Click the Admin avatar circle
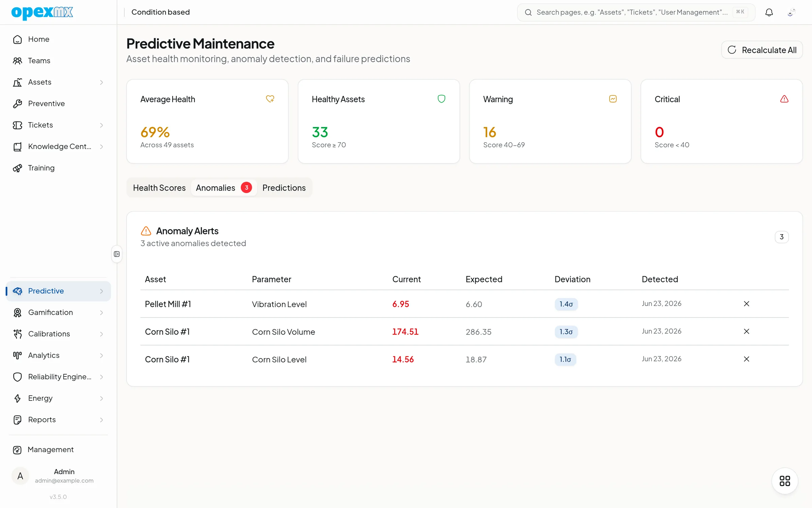The width and height of the screenshot is (812, 508). (20, 476)
